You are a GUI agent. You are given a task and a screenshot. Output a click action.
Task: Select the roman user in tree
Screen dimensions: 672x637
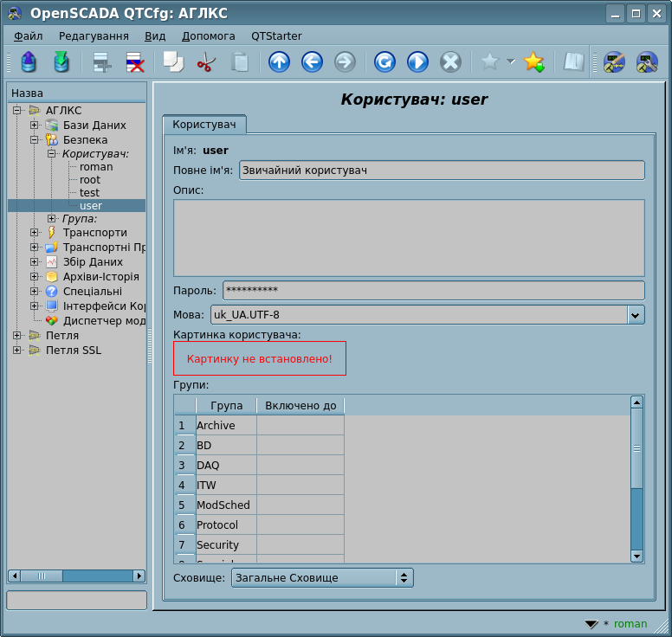click(96, 167)
